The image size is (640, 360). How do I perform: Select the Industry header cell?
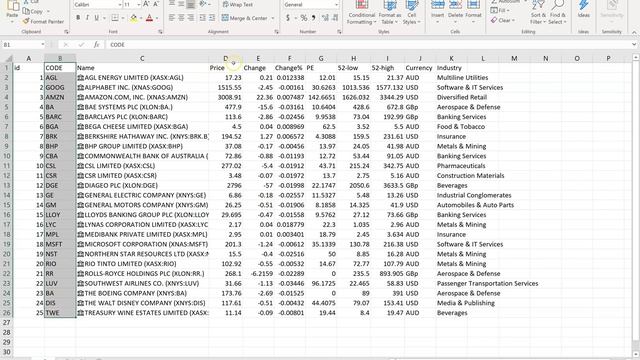coord(451,68)
